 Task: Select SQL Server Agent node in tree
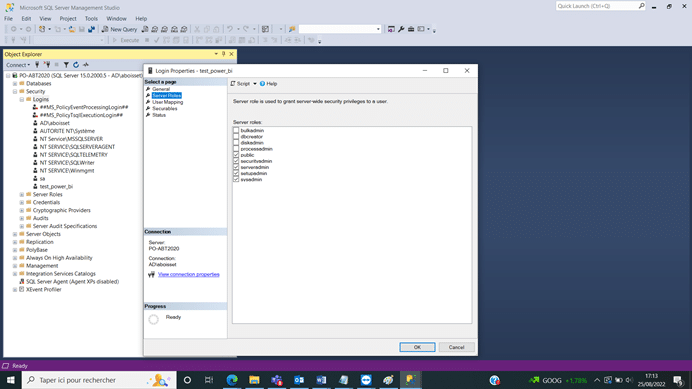(x=72, y=282)
